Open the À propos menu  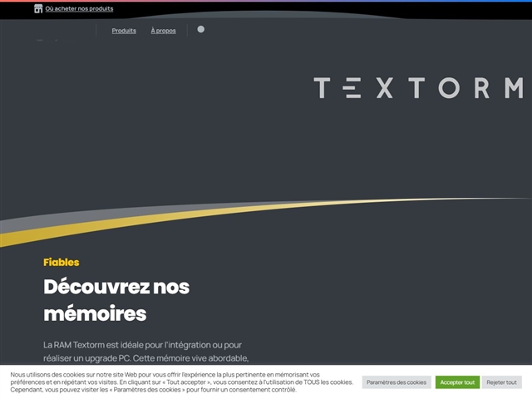163,31
